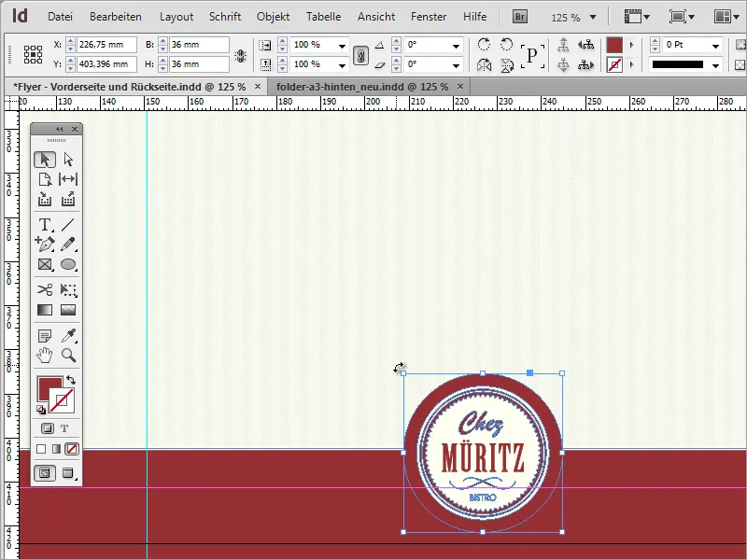Rotate 90° counter-clockwise in control panel
Screen dimensions: 747x560
(x=506, y=45)
